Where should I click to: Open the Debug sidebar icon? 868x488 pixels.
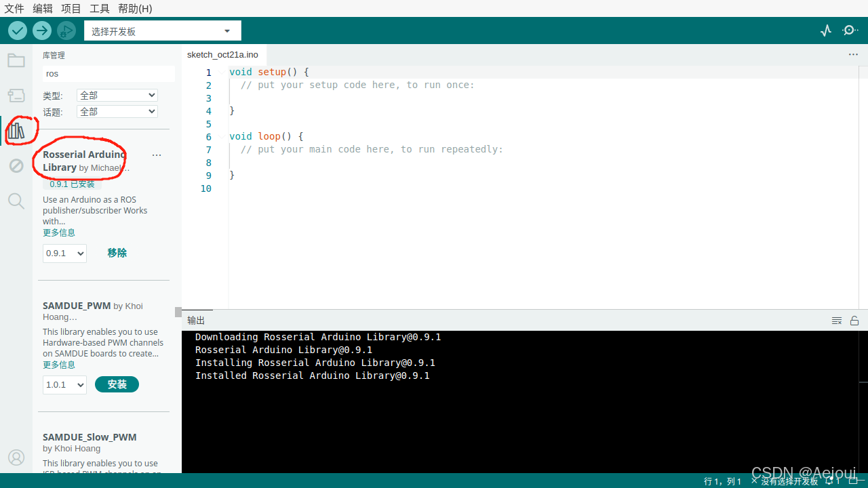[16, 166]
